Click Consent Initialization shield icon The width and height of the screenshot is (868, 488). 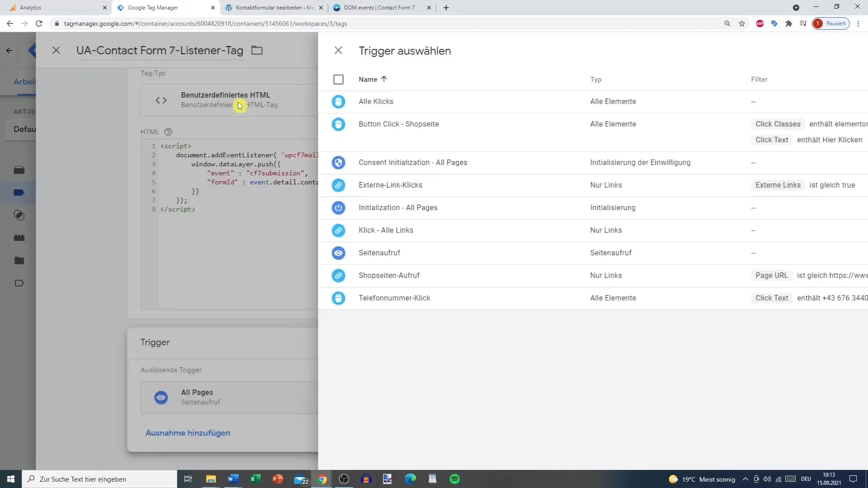[x=338, y=163]
